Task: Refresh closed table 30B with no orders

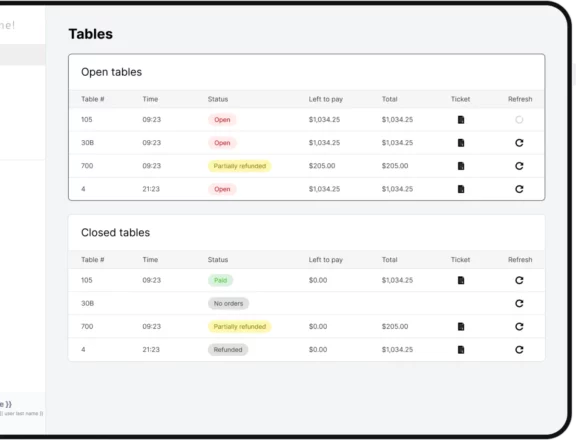Action: 519,303
